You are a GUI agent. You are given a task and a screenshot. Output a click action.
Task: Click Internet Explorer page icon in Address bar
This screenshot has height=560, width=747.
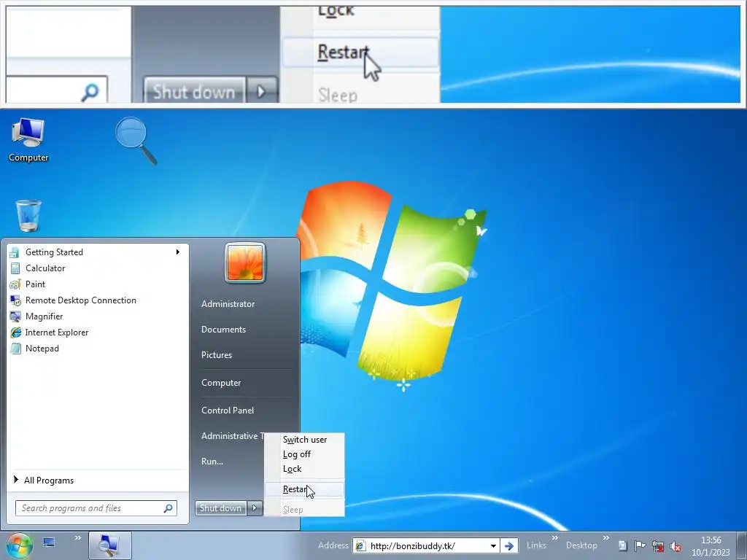pos(360,546)
